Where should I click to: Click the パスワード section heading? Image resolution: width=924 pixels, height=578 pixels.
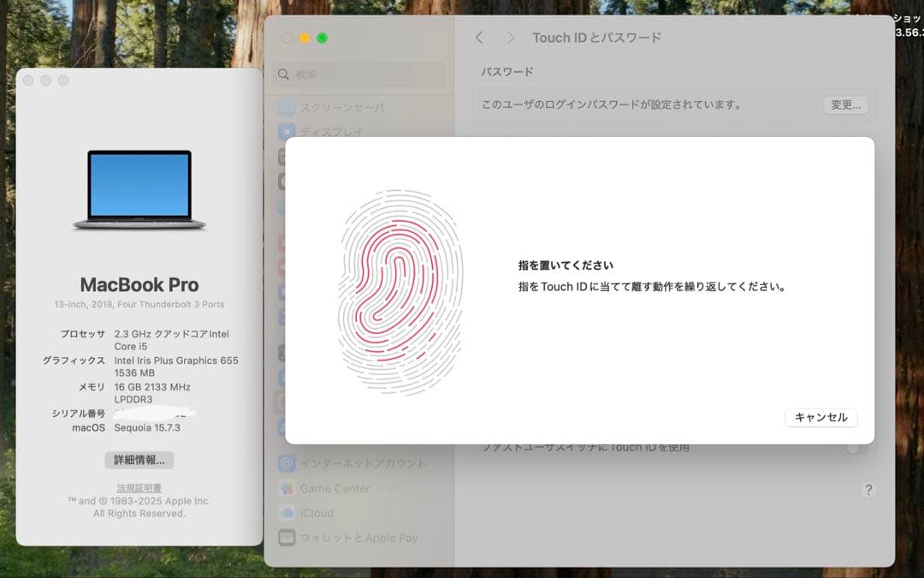pyautogui.click(x=506, y=72)
